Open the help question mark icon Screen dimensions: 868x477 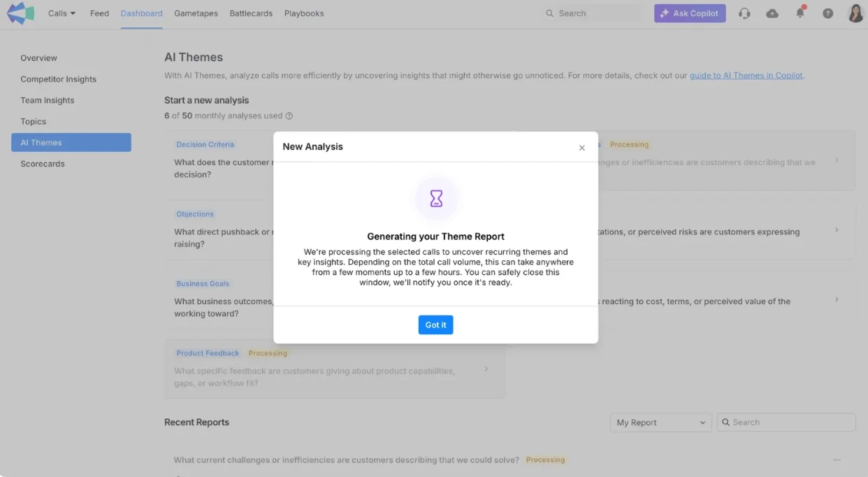point(828,13)
